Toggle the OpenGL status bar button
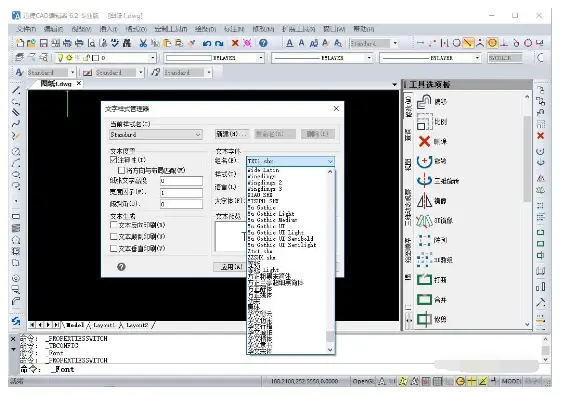The image size is (567, 397). [x=362, y=381]
